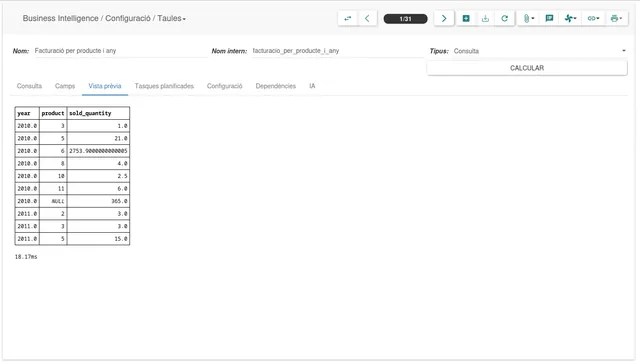
Task: Click the year column header
Action: [x=27, y=113]
